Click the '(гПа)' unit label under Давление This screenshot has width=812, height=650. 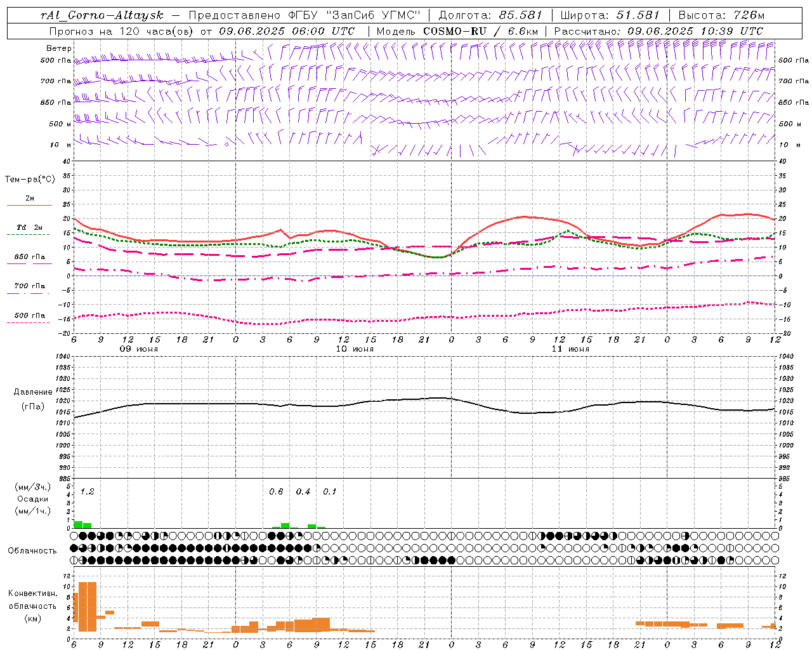[33, 407]
